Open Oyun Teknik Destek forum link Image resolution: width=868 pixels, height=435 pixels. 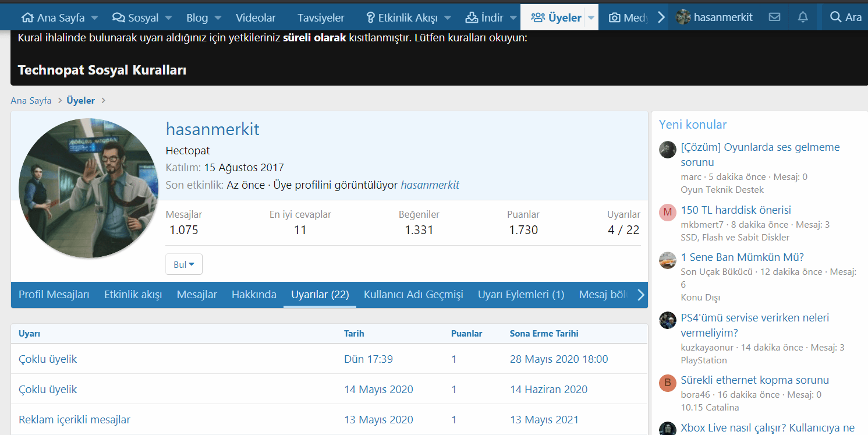(722, 190)
